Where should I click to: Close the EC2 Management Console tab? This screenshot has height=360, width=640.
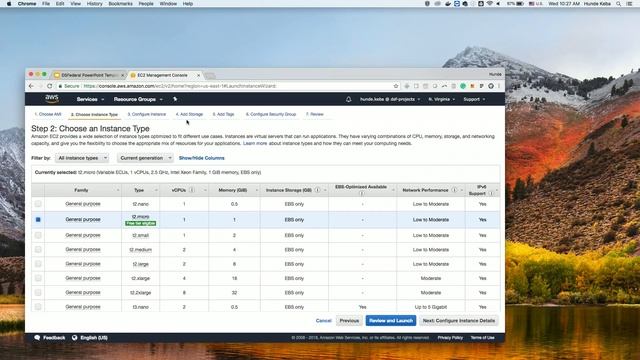pos(199,75)
